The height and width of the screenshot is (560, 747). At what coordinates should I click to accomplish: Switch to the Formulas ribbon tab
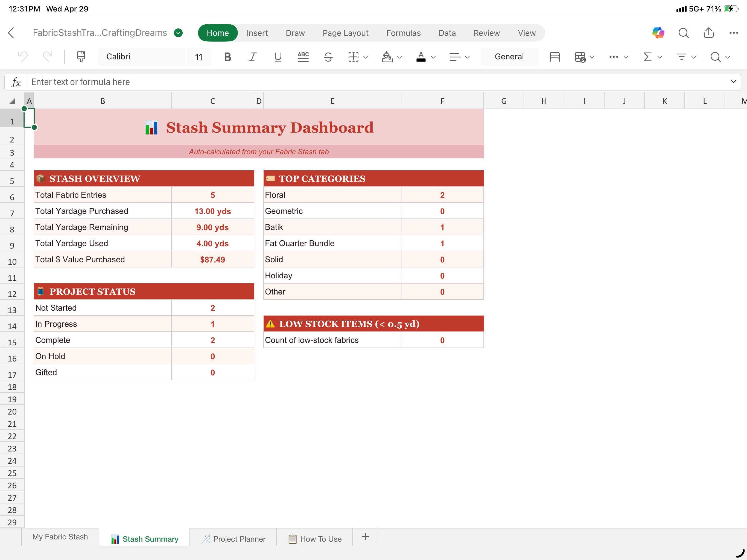tap(403, 33)
